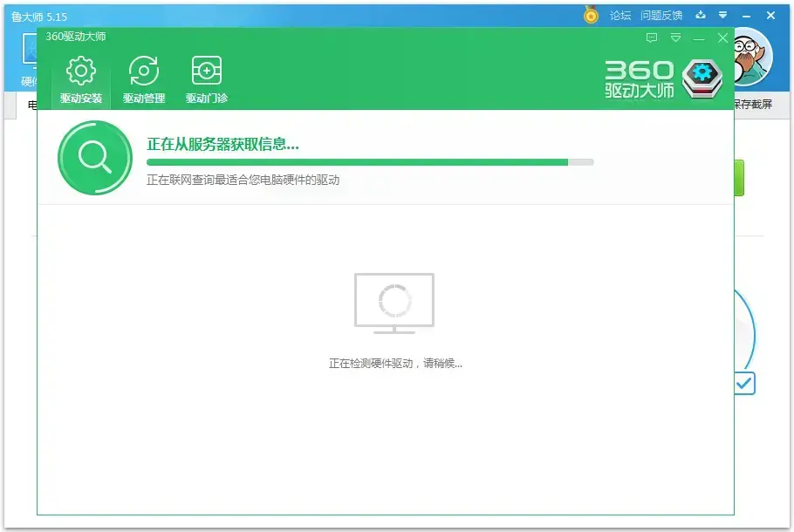Close the 360驱动大师 window
794x532 pixels.
tap(722, 38)
